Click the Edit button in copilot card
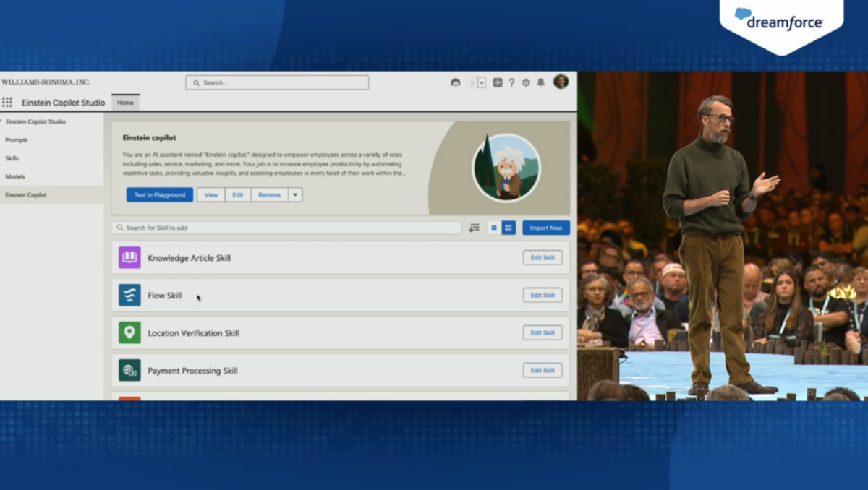 pos(238,195)
